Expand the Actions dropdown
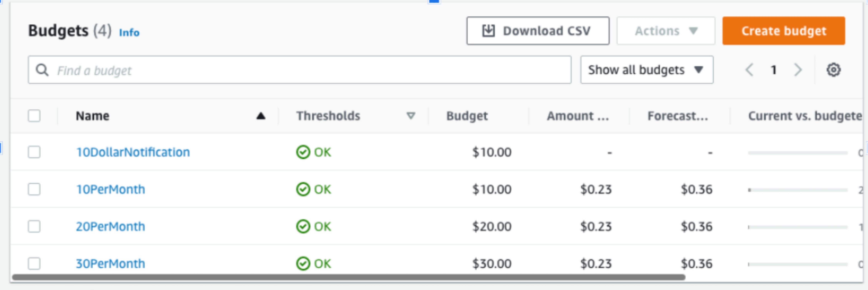This screenshot has height=290, width=868. pyautogui.click(x=665, y=31)
